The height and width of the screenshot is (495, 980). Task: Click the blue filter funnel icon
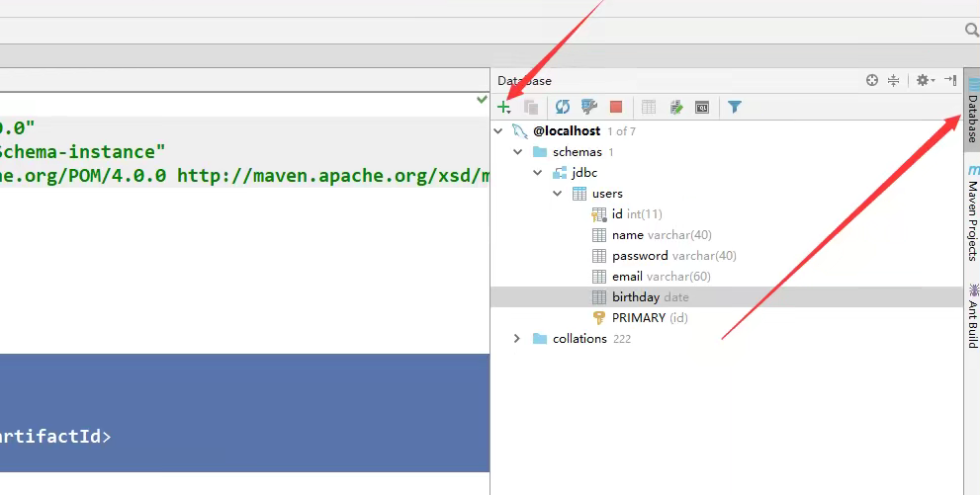[735, 108]
